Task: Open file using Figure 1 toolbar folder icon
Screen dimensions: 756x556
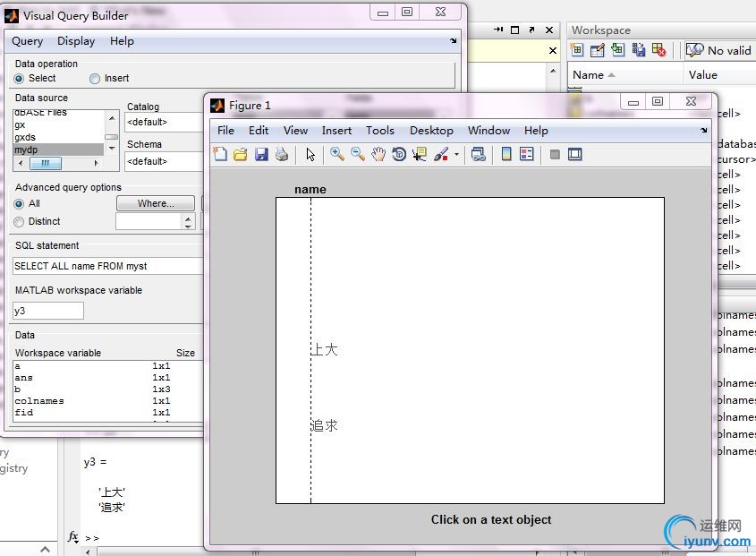Action: pos(240,154)
